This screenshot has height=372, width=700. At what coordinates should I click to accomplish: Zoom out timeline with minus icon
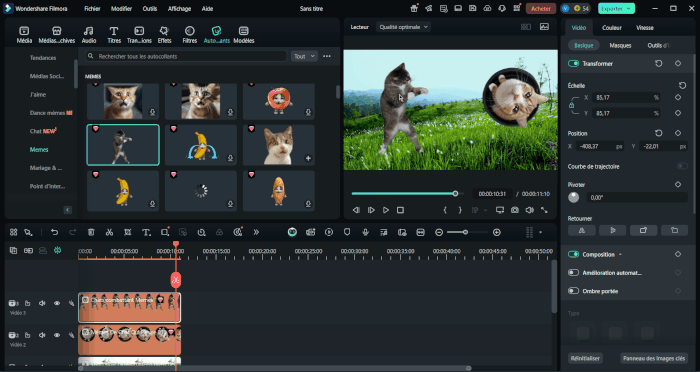(439, 232)
